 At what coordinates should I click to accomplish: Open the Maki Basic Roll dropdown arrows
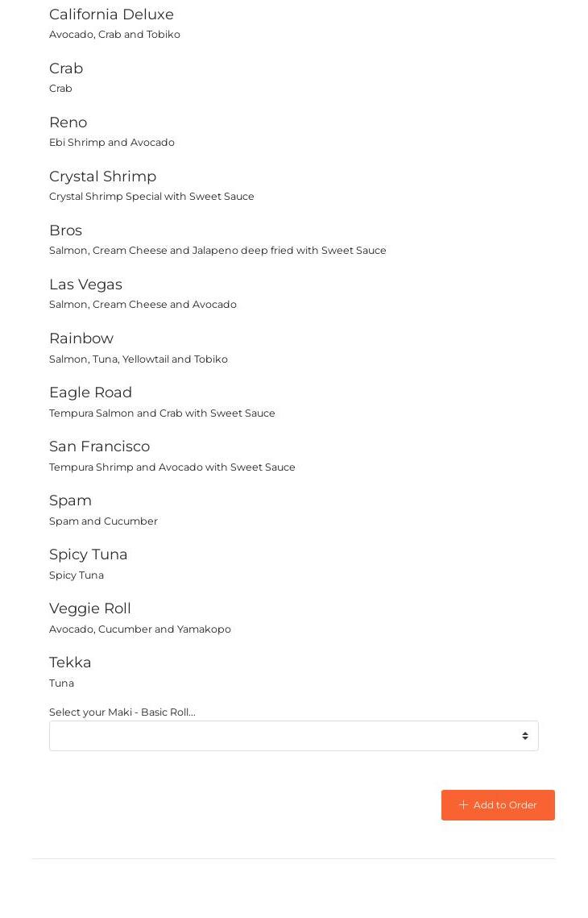click(524, 736)
